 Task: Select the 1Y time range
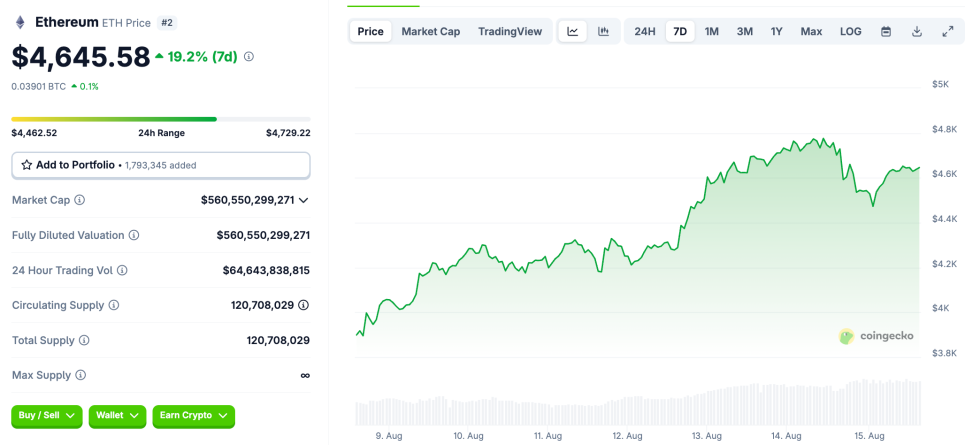(x=777, y=32)
